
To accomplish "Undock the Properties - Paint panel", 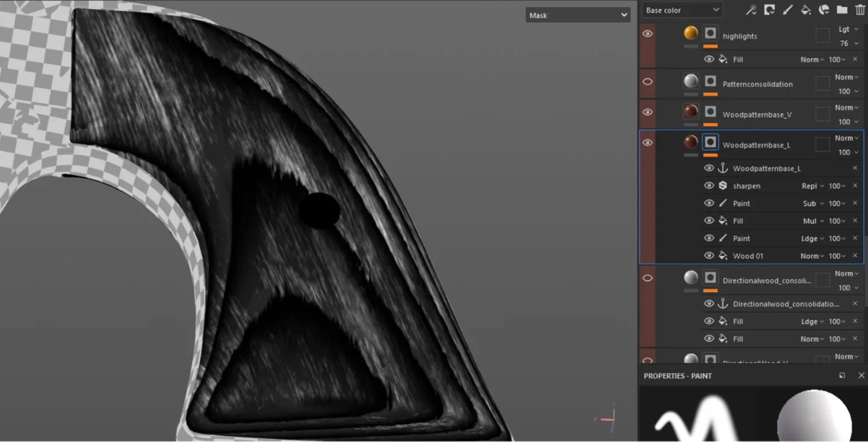I will pyautogui.click(x=842, y=375).
